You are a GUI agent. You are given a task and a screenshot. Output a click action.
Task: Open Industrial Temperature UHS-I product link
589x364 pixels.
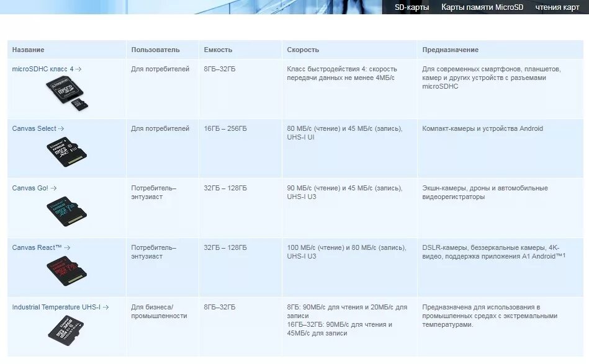56,307
